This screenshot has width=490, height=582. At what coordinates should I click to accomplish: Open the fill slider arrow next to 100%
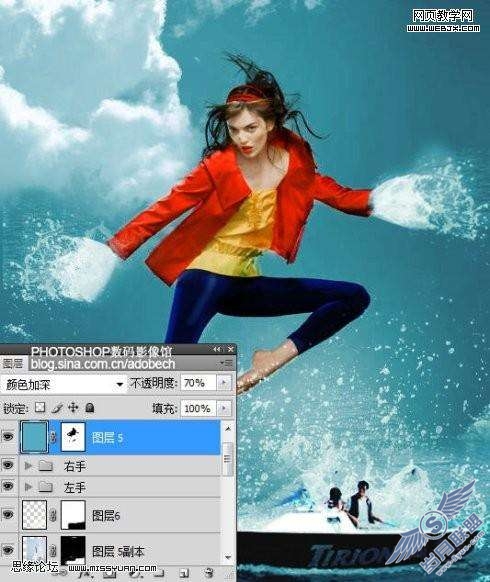point(224,409)
